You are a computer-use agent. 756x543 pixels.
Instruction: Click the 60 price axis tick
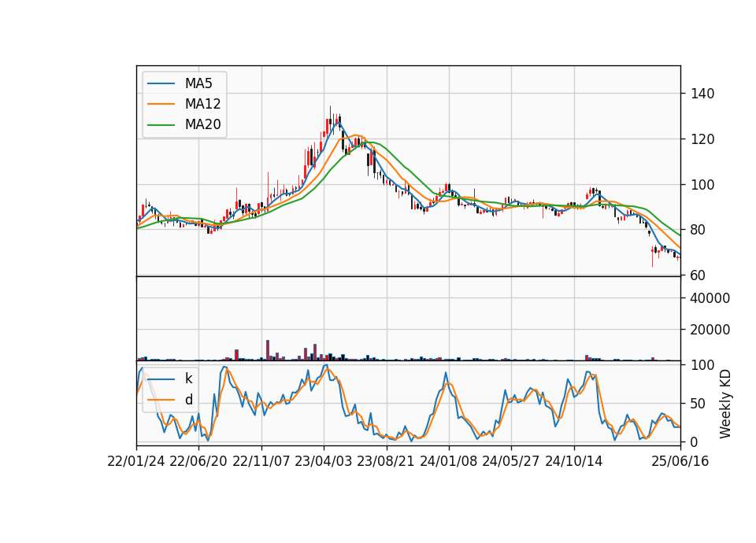pyautogui.click(x=698, y=275)
